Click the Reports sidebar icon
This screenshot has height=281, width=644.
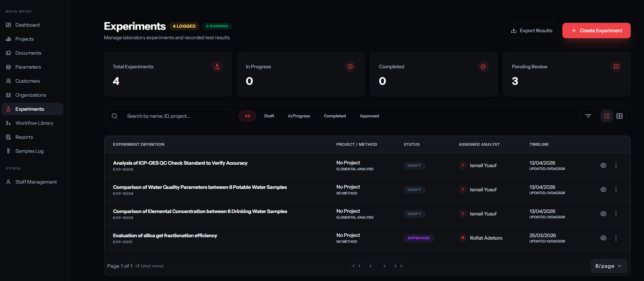pos(8,137)
